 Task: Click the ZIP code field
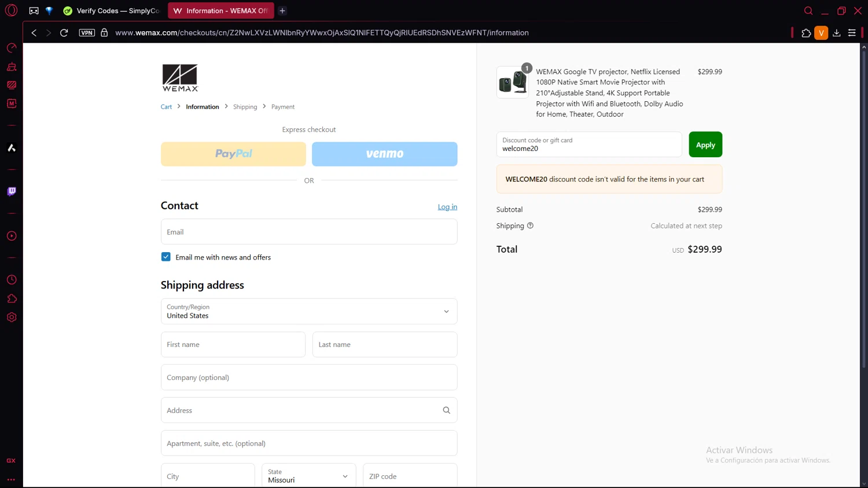pos(410,476)
